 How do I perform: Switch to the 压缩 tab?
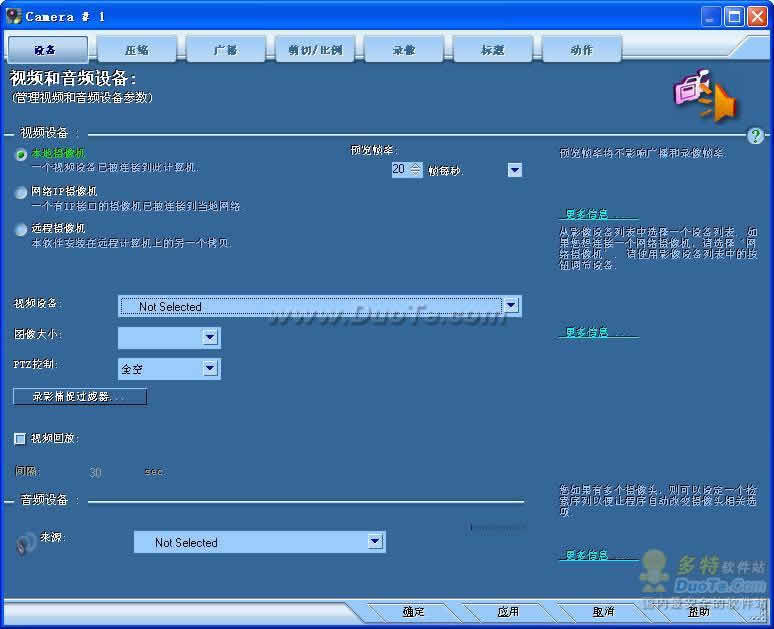[x=137, y=49]
